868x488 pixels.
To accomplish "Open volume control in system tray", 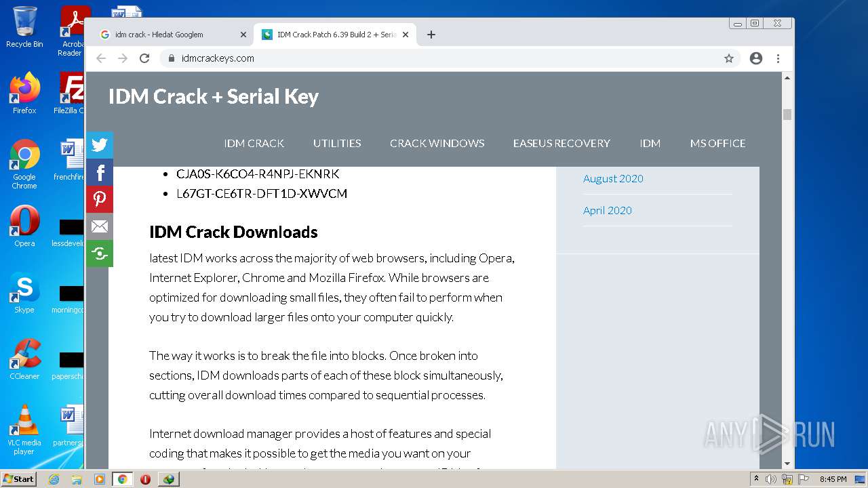I will [771, 479].
